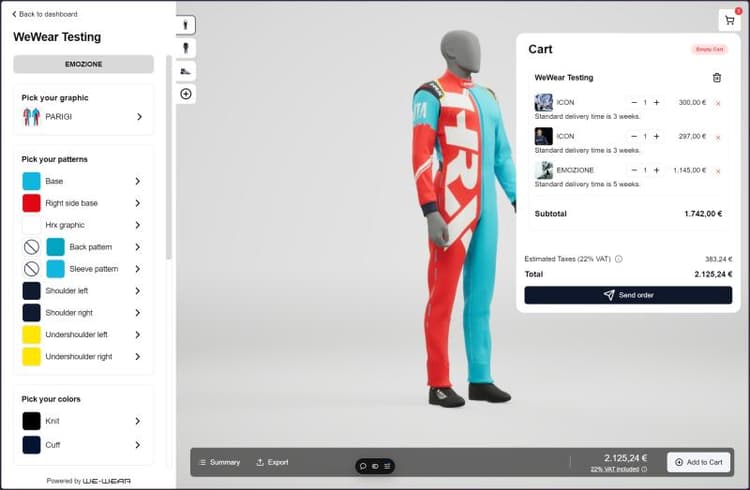Click the red Right side base swatch
750x490 pixels.
tap(32, 203)
